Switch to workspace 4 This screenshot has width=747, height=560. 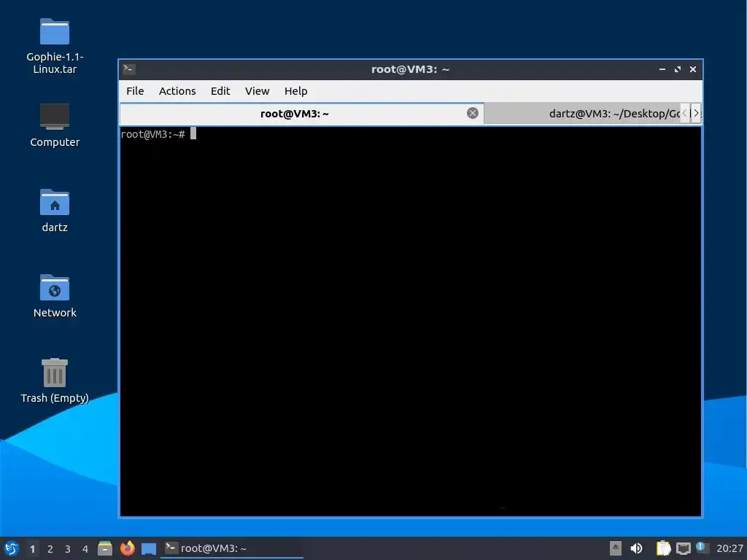(85, 549)
